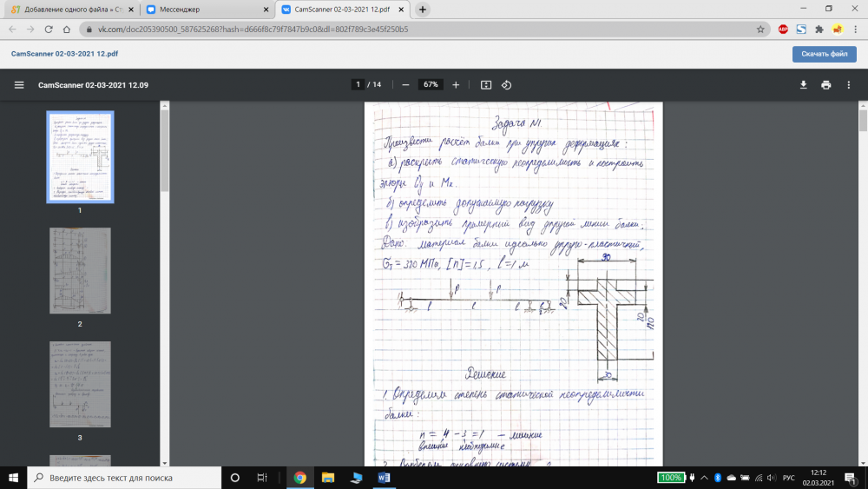Rotate the document counterclockwise
The image size is (868, 489).
[507, 85]
